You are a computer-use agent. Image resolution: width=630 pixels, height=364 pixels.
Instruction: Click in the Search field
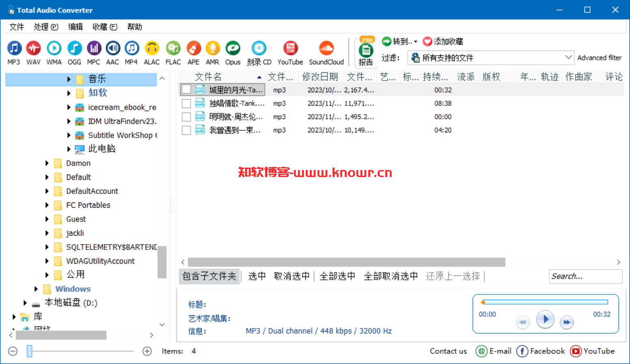pos(586,276)
